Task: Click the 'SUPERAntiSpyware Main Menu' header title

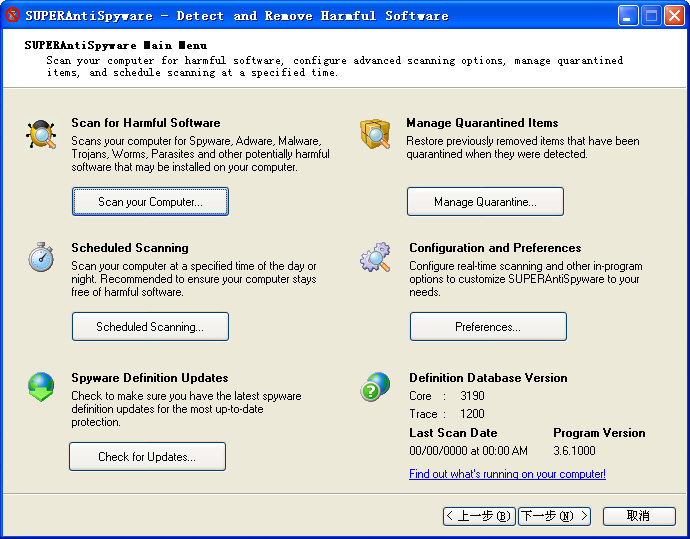Action: tap(116, 45)
